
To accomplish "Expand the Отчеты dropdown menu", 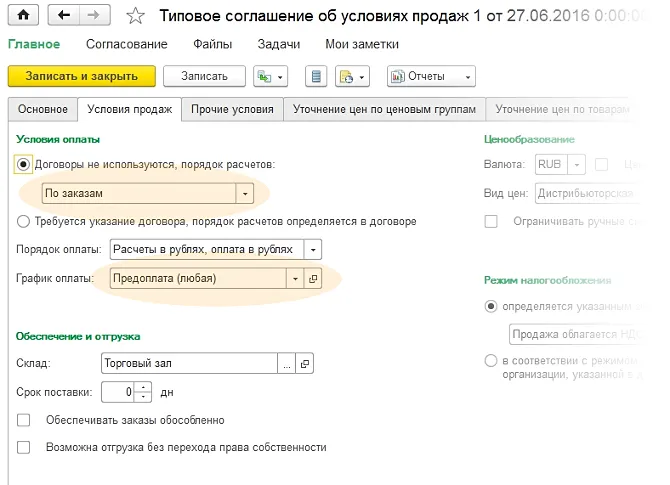I will (x=431, y=77).
